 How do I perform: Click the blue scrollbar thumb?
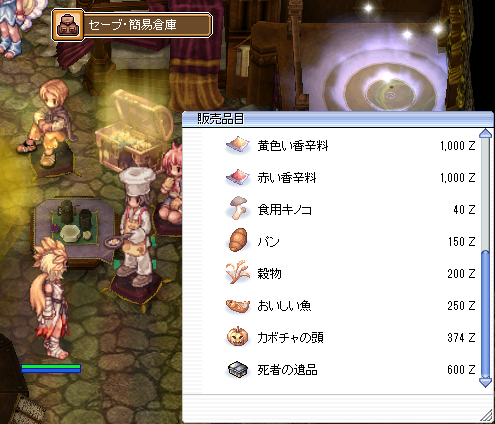[x=485, y=314]
